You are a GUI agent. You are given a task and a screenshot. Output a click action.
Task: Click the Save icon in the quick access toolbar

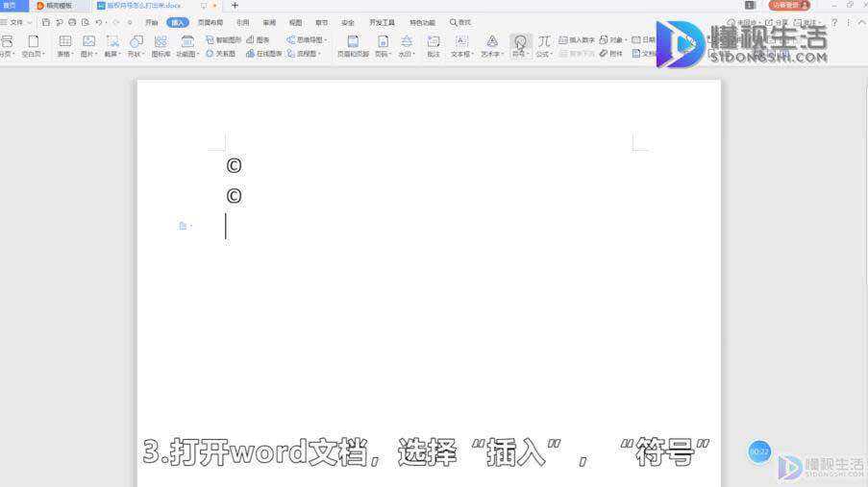click(46, 22)
